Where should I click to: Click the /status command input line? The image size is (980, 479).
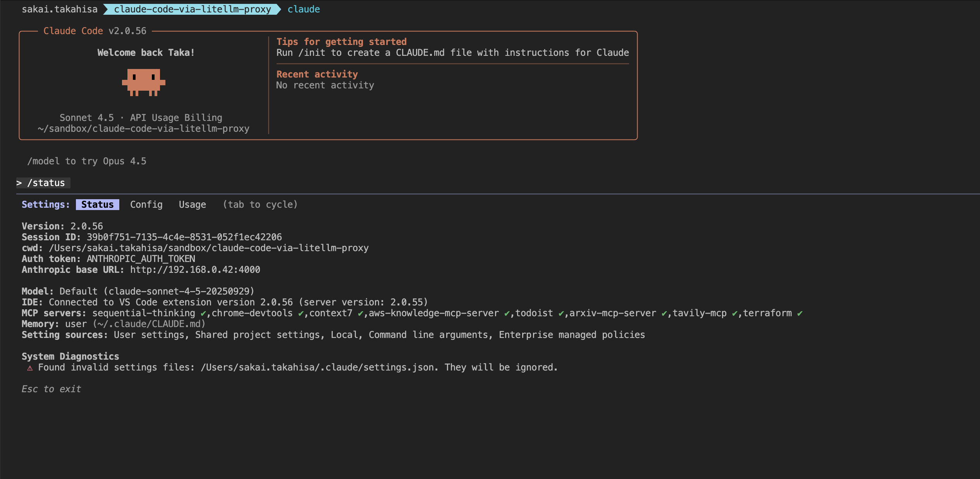pyautogui.click(x=46, y=183)
